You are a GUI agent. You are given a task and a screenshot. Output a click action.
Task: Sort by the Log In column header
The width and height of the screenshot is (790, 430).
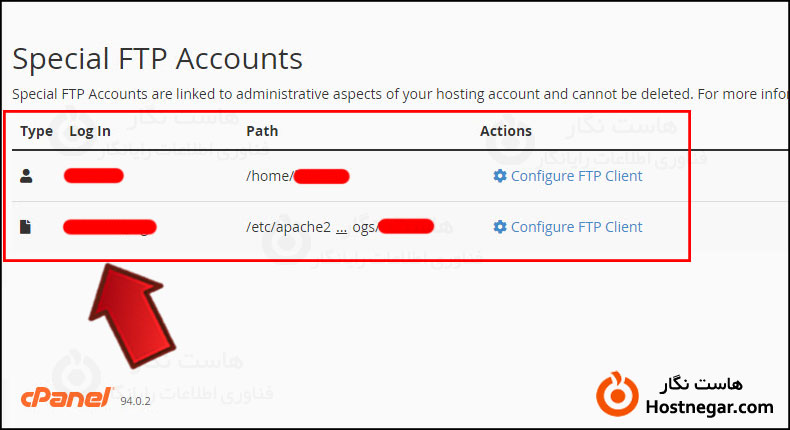click(x=90, y=131)
